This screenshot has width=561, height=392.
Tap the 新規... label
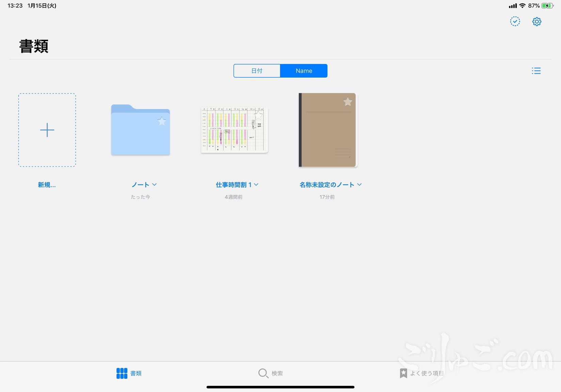pyautogui.click(x=47, y=185)
